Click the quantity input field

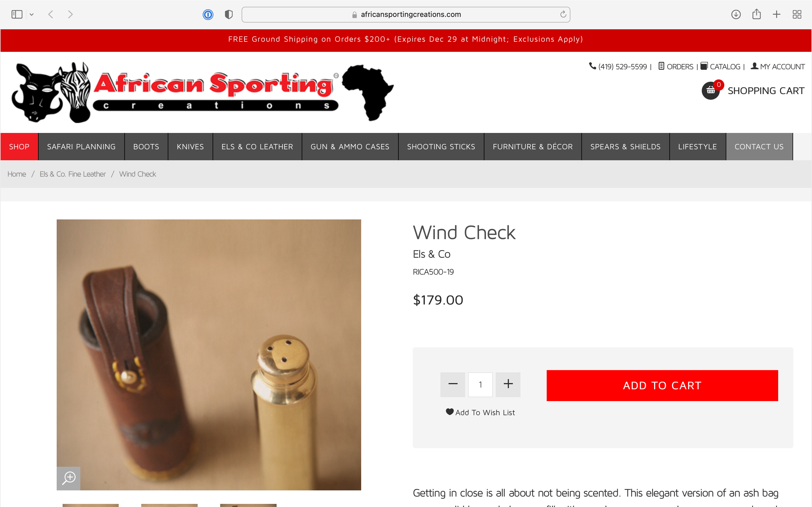[x=480, y=384]
